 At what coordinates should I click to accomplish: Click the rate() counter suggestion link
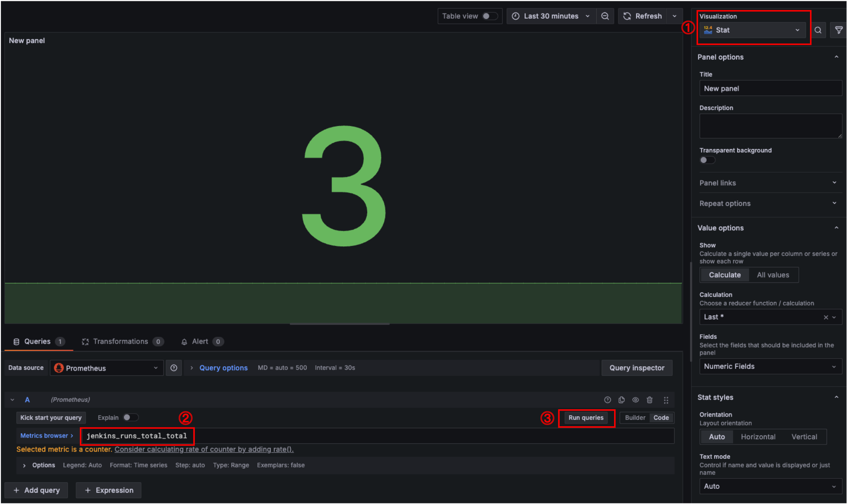pos(204,449)
